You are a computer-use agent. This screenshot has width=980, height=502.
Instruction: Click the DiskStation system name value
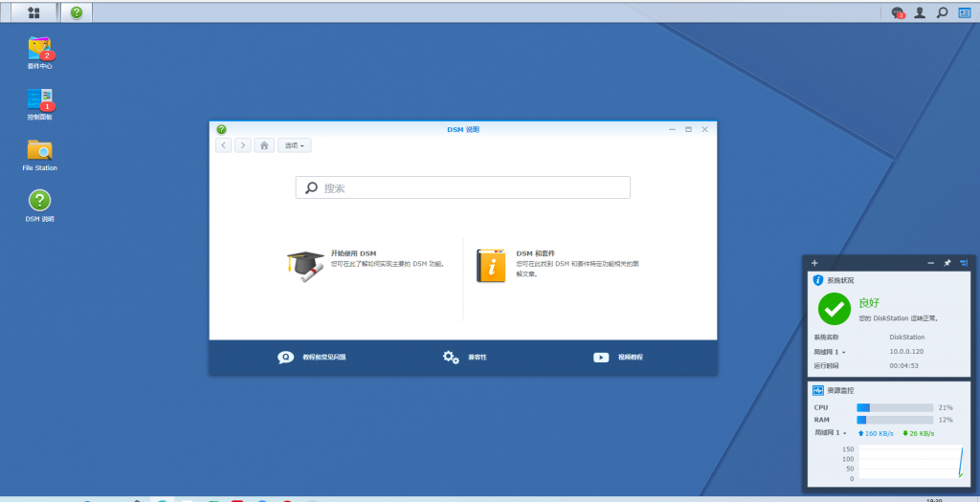pyautogui.click(x=907, y=338)
